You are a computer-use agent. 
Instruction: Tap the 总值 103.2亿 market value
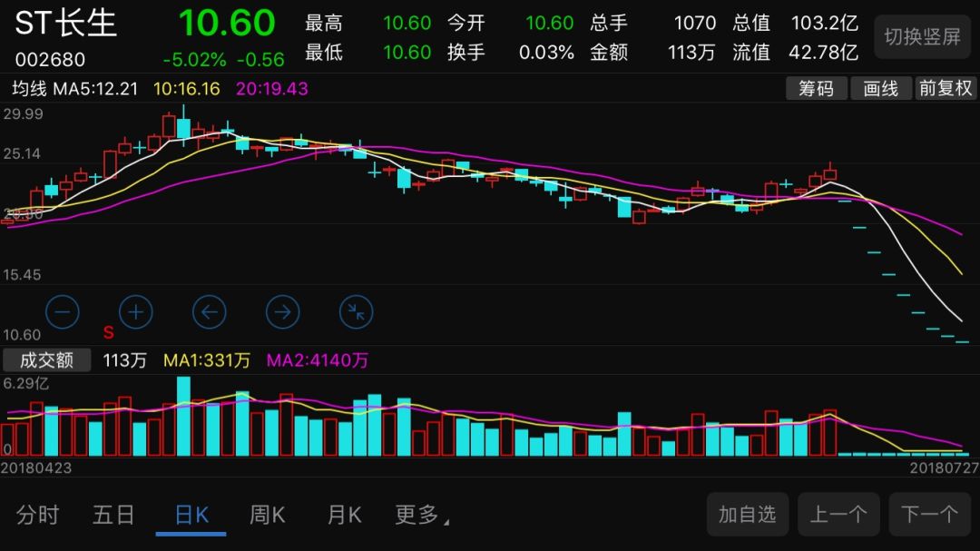coord(795,23)
